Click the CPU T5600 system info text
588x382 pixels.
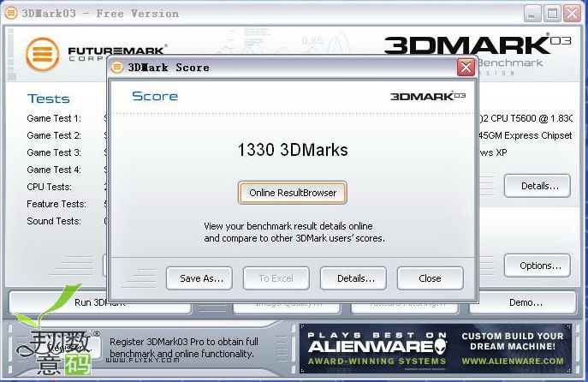526,118
